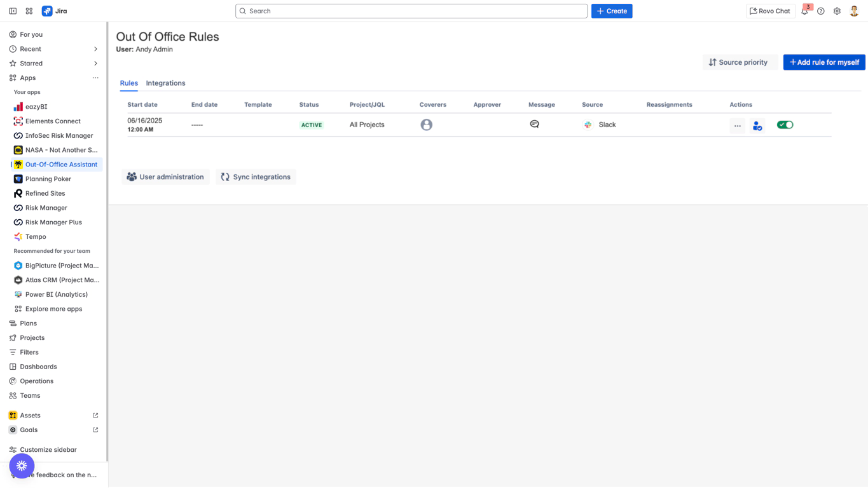
Task: Toggle the active rule switch off
Action: [x=785, y=125]
